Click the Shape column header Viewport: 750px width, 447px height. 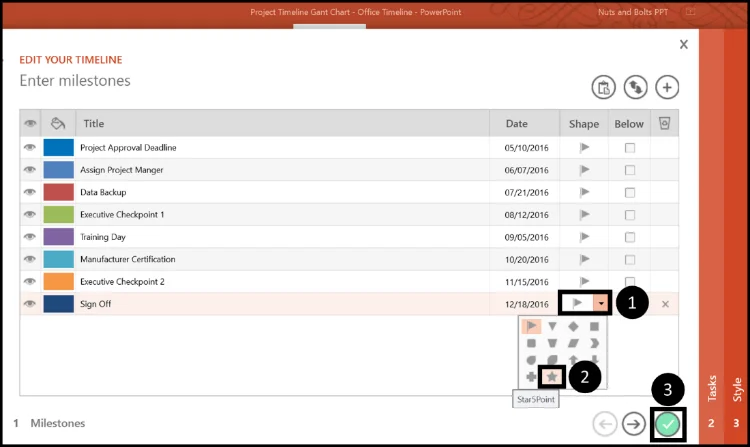pos(584,124)
